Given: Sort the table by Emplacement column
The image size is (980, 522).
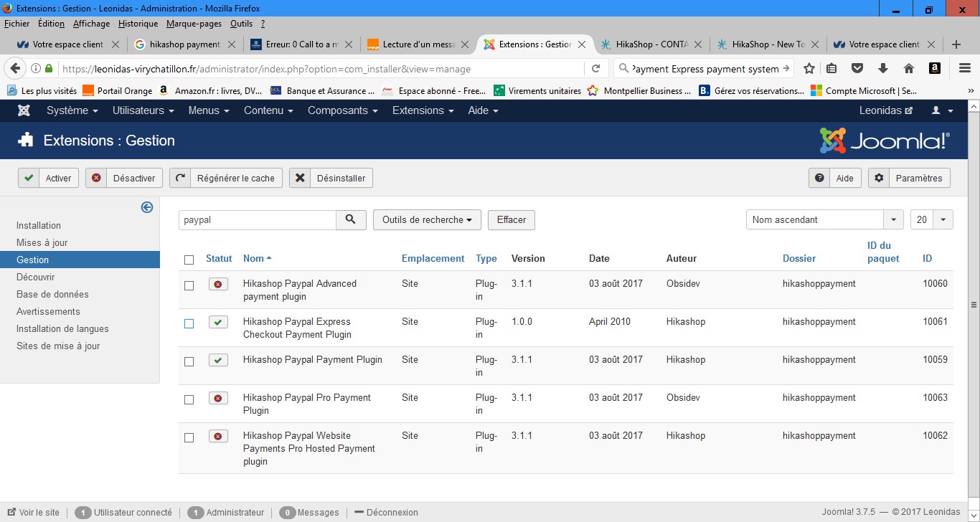Looking at the screenshot, I should (433, 258).
